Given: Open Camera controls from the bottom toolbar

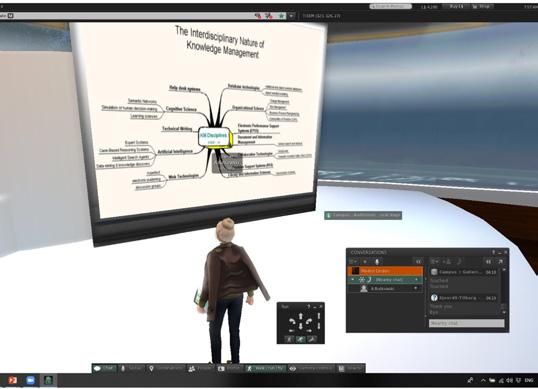Looking at the screenshot, I should click(x=311, y=368).
